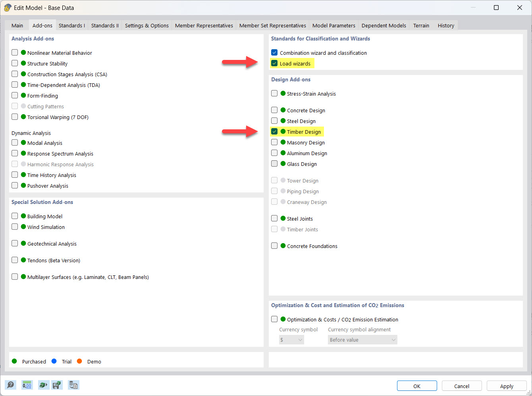Apply settings from another model
The image size is (532, 396).
[43, 385]
